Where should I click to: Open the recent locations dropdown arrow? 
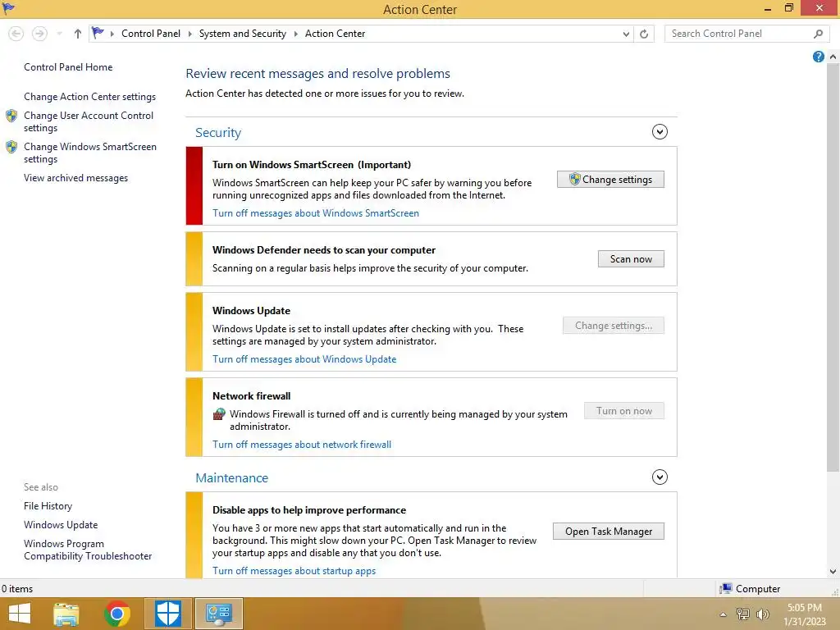pyautogui.click(x=59, y=34)
